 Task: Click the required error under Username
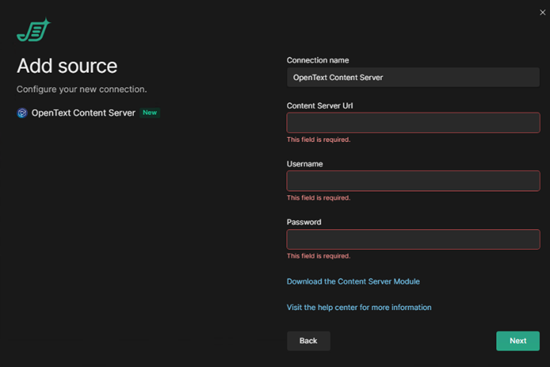318,198
